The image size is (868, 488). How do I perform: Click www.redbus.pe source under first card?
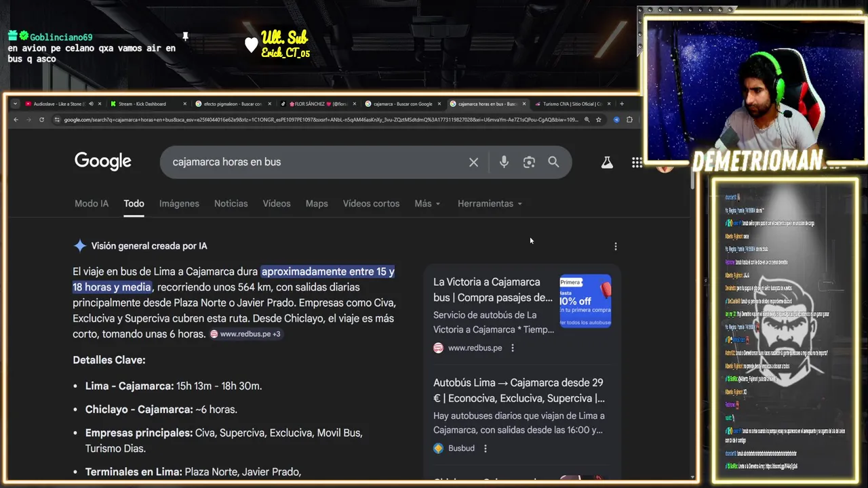475,348
